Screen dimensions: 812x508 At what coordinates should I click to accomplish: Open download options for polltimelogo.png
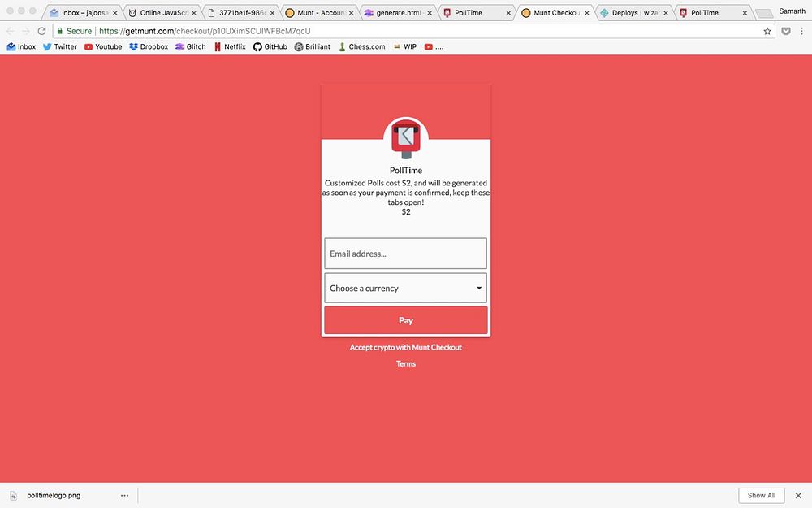[x=124, y=496]
